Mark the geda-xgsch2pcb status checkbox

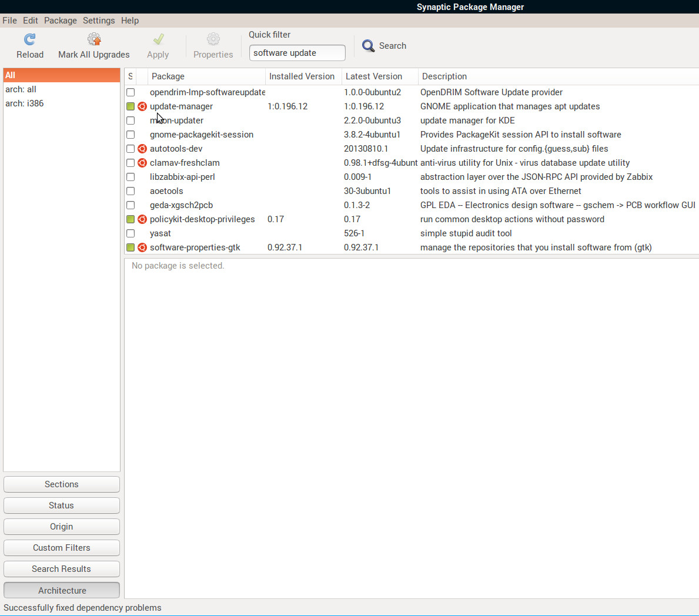pyautogui.click(x=131, y=205)
